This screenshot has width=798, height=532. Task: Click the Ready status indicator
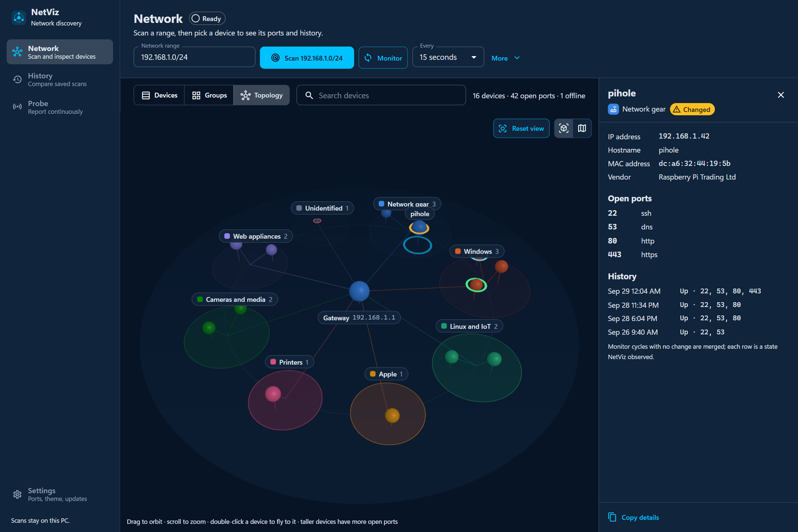(x=207, y=18)
